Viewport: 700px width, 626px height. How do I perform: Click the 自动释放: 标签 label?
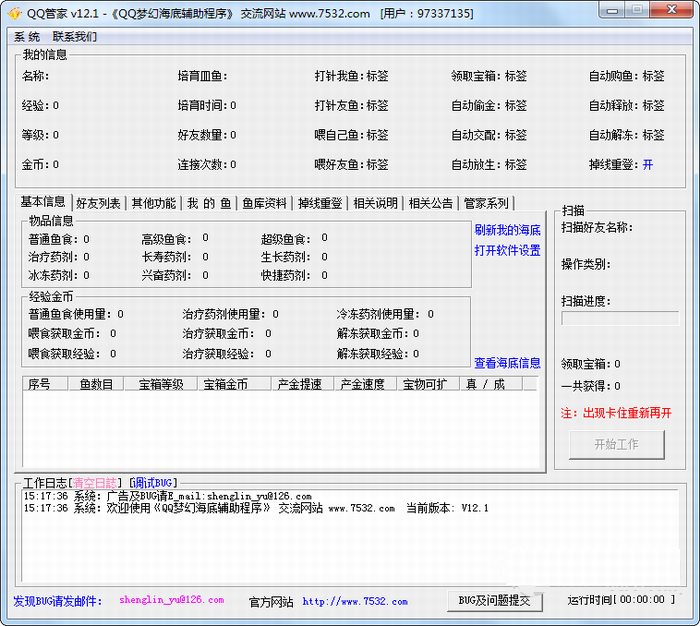627,105
